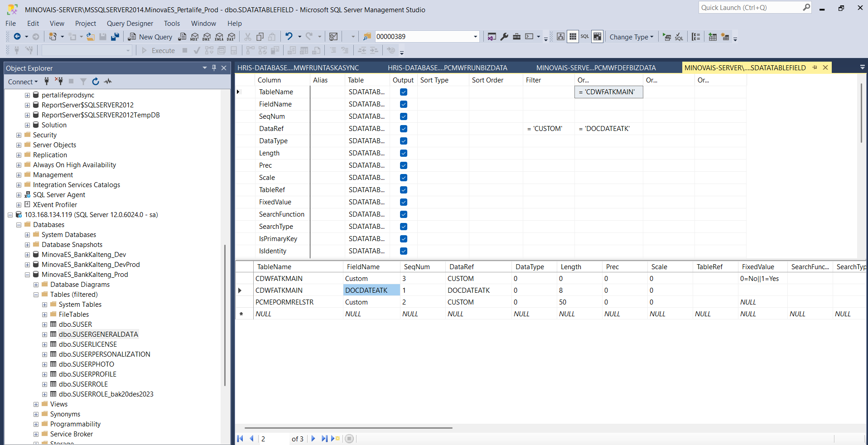Open the Change Type dropdown
This screenshot has width=868, height=445.
point(631,37)
